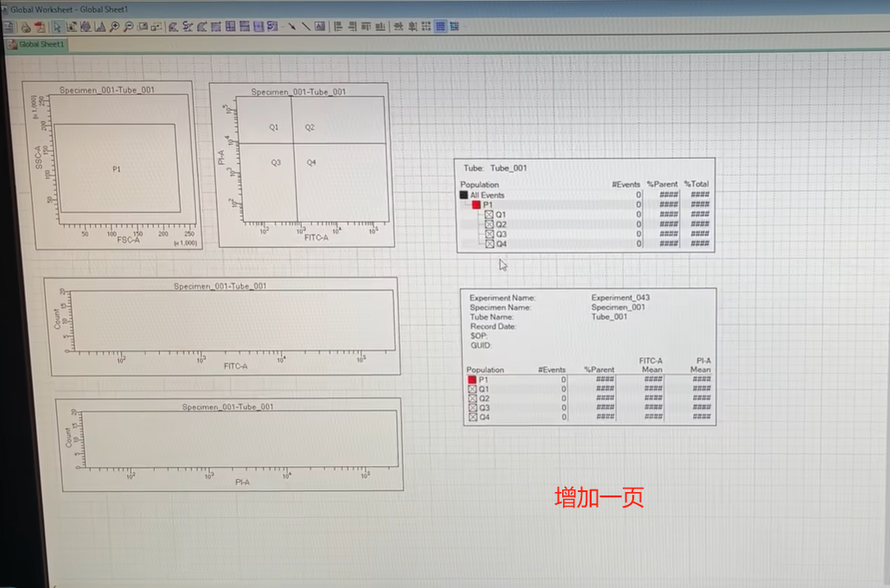Click the #Events column header in hierarchy
Viewport: 890px width, 588px height.
click(625, 184)
